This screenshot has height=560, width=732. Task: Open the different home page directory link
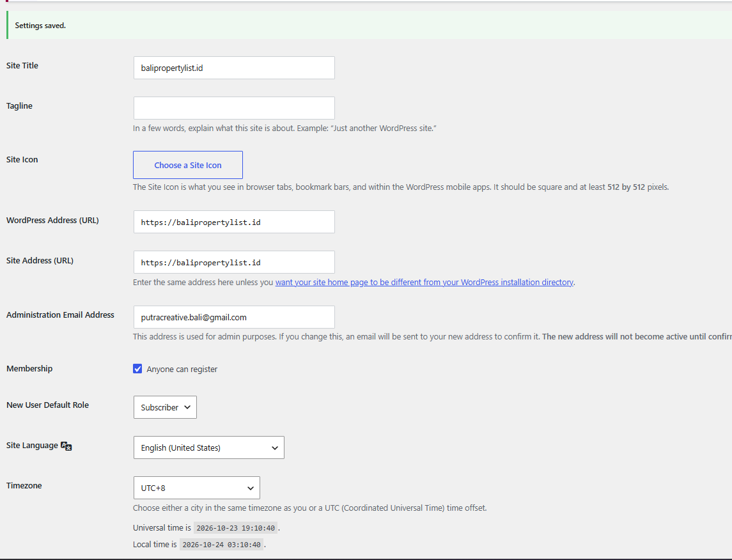point(424,283)
